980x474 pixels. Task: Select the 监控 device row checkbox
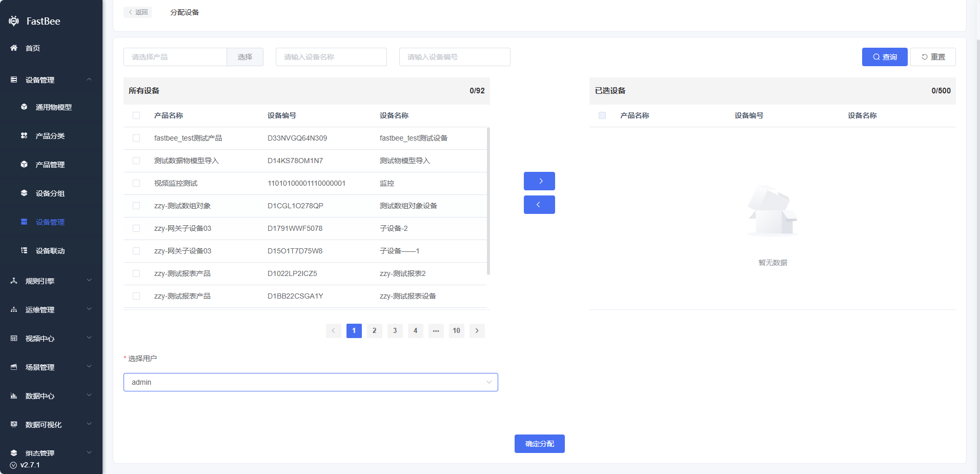136,183
